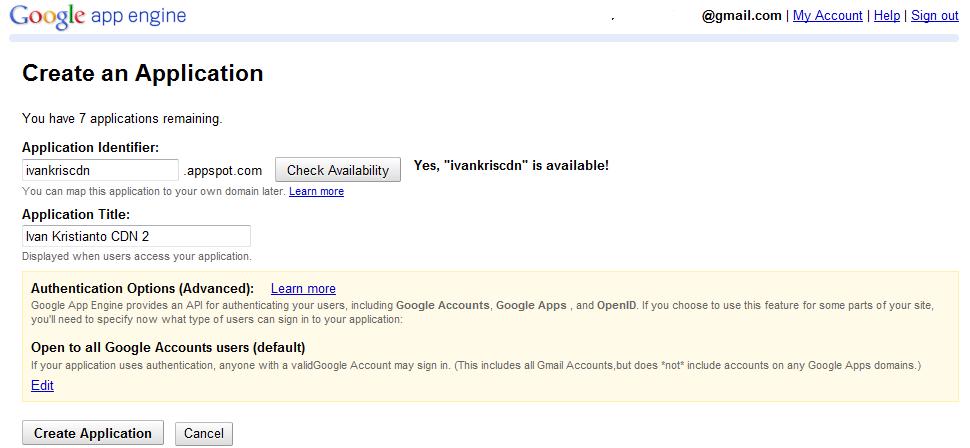The width and height of the screenshot is (970, 448).
Task: Open Learn more about domain mapping
Action: [x=316, y=191]
